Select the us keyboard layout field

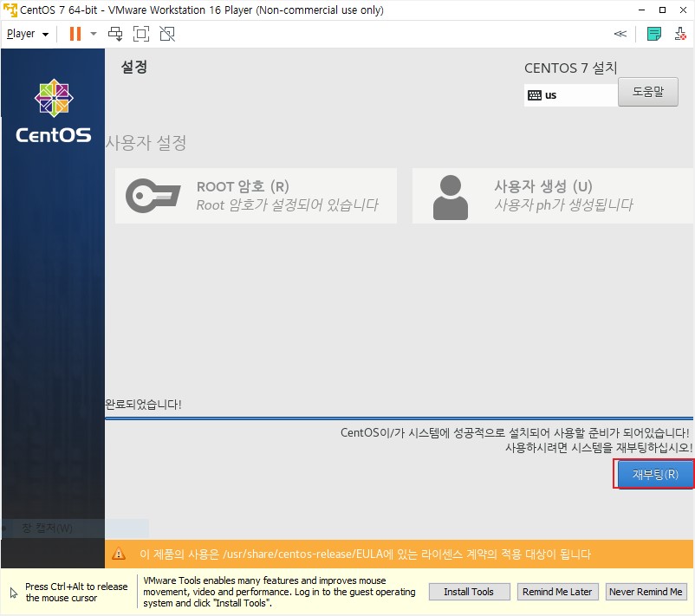point(571,95)
